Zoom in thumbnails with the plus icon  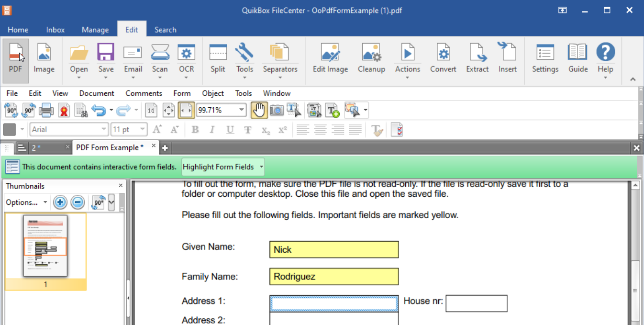coord(60,202)
